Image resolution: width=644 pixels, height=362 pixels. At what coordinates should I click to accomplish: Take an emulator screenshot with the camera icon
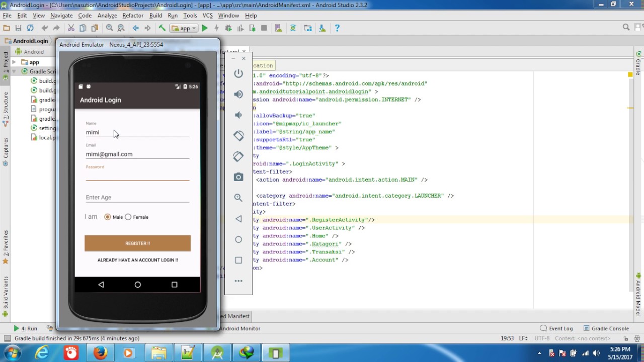pos(238,177)
